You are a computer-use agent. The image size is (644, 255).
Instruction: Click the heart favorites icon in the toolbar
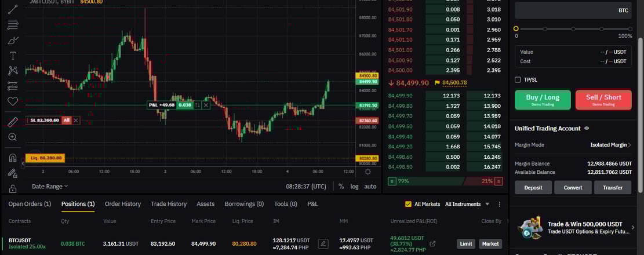pos(13,101)
